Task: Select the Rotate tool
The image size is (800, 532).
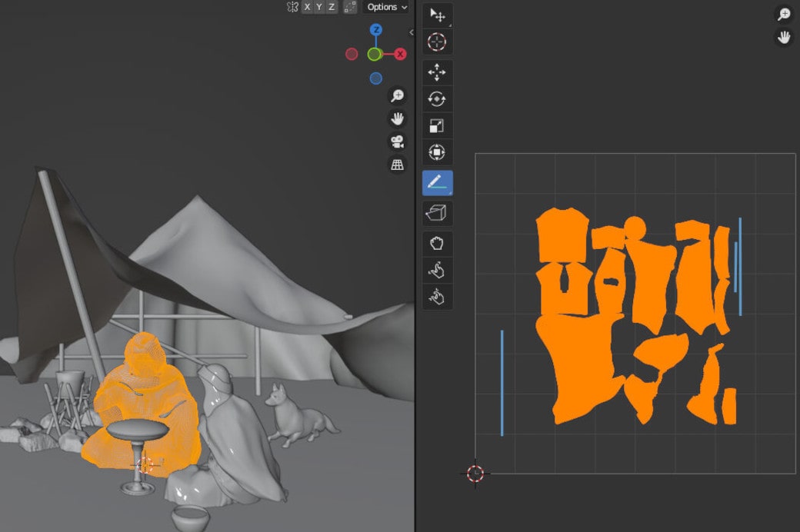Action: pyautogui.click(x=437, y=98)
